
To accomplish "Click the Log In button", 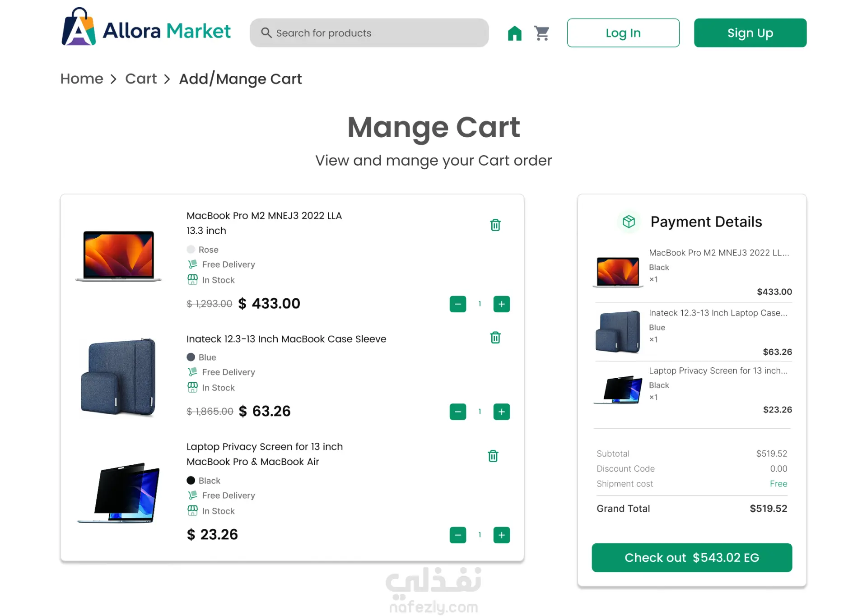I will point(623,33).
